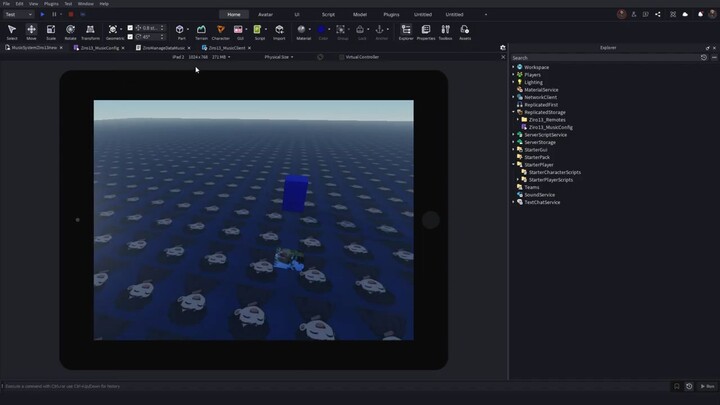Collapse the StarterPlayer node

(513, 165)
